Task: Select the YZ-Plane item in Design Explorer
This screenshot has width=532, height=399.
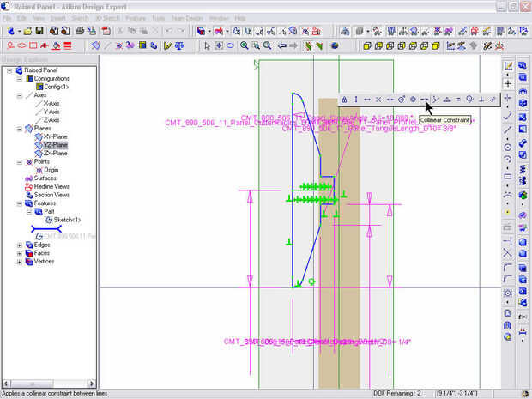Action: [55, 145]
